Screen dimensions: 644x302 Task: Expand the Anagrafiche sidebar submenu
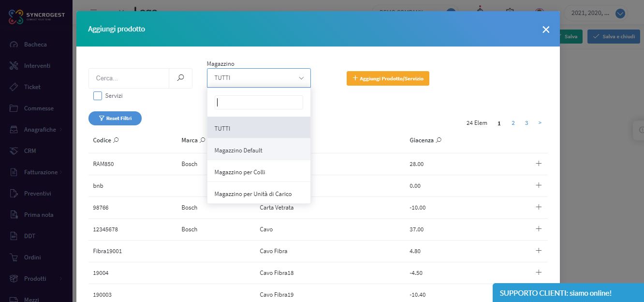click(x=40, y=130)
